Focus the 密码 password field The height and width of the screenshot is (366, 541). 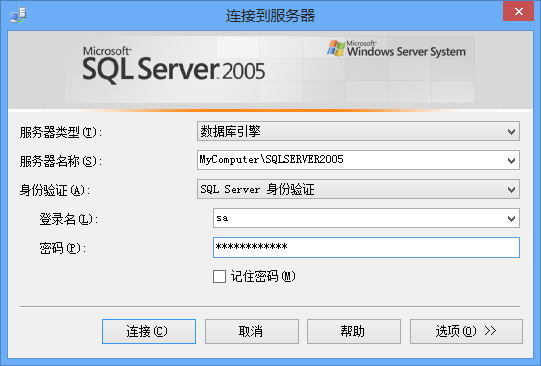366,247
